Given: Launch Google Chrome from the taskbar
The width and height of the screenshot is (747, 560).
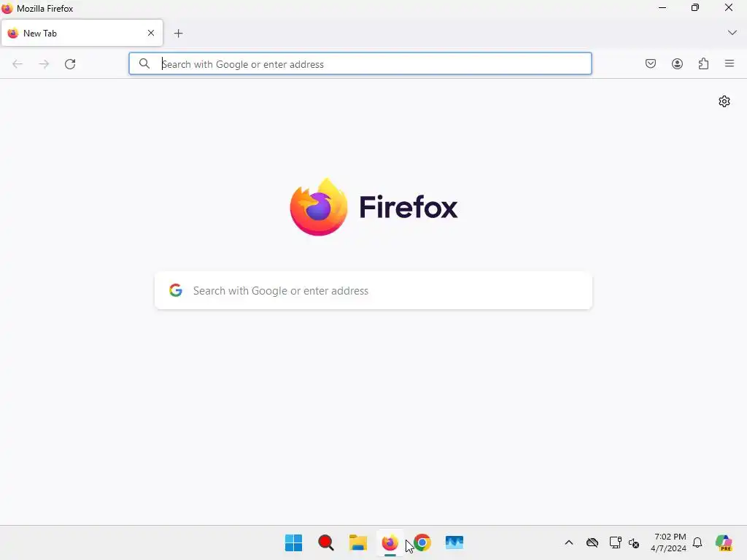Looking at the screenshot, I should tap(422, 542).
